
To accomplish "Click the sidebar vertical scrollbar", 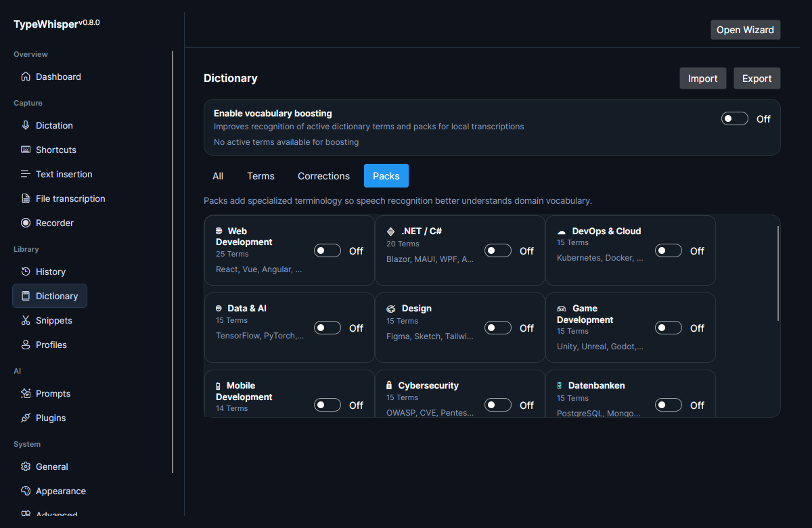I will tap(173, 262).
